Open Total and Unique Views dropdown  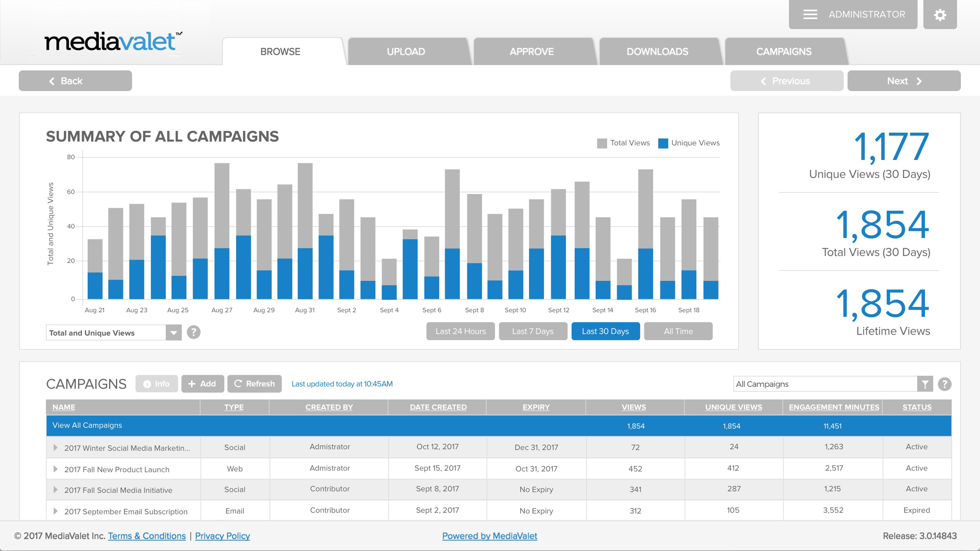173,333
